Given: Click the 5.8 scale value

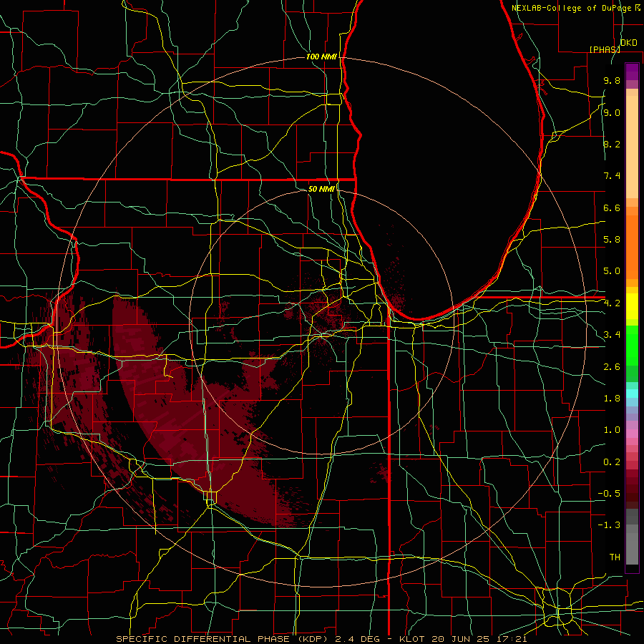Looking at the screenshot, I should click(612, 240).
